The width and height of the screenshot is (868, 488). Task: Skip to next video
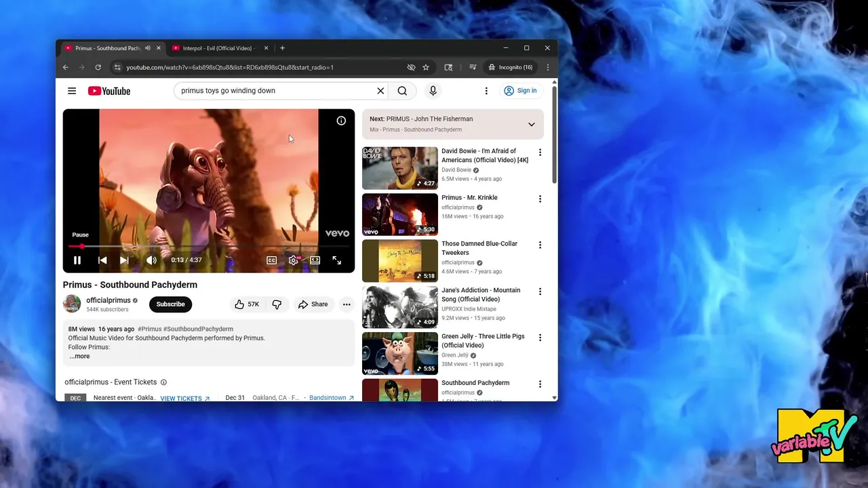tap(124, 260)
